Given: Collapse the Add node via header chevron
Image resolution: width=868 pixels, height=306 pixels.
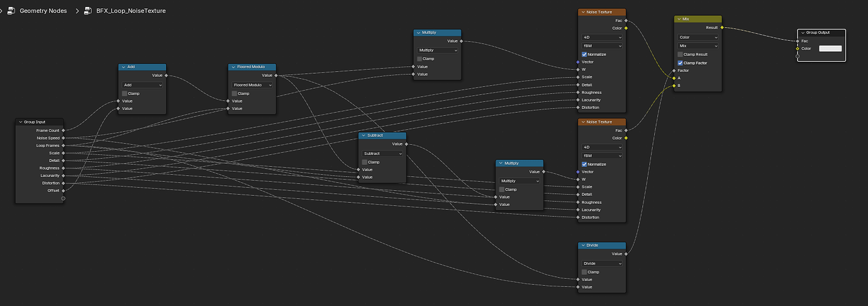Looking at the screenshot, I should point(123,67).
